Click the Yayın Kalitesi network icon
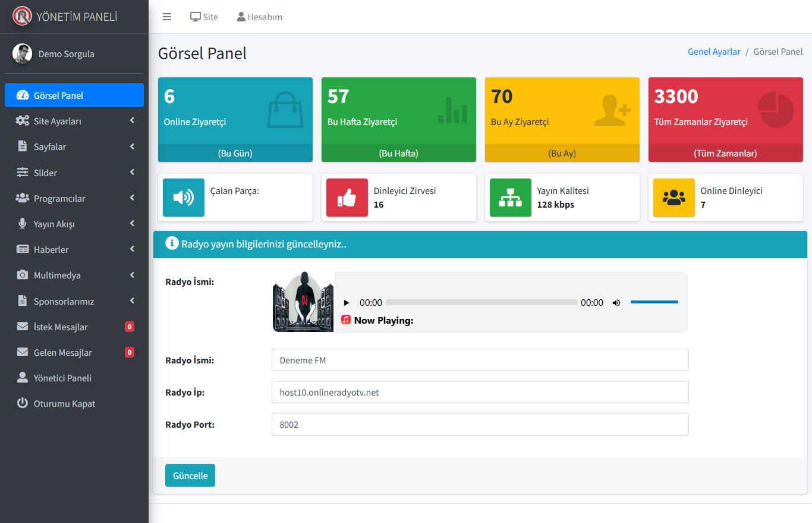 click(510, 198)
